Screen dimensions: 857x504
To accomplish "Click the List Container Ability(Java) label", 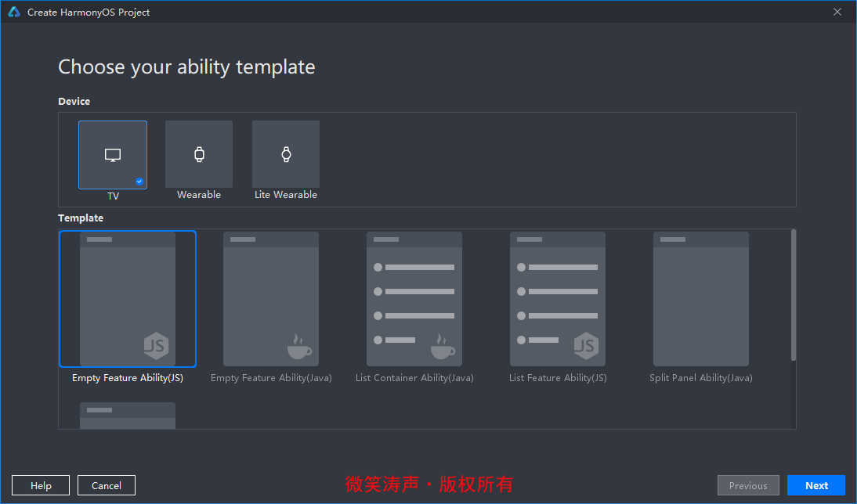I will tap(414, 378).
